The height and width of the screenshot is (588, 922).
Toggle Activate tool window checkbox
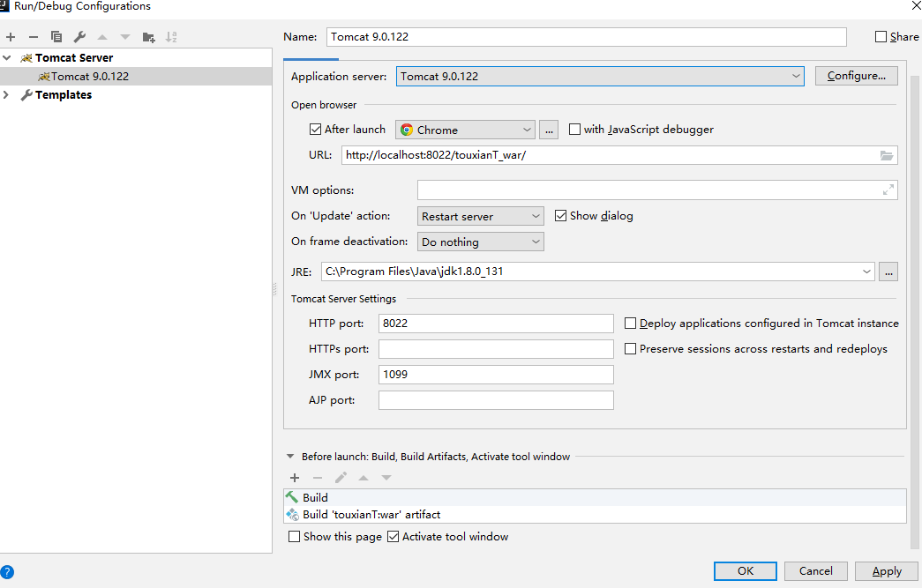tap(394, 536)
